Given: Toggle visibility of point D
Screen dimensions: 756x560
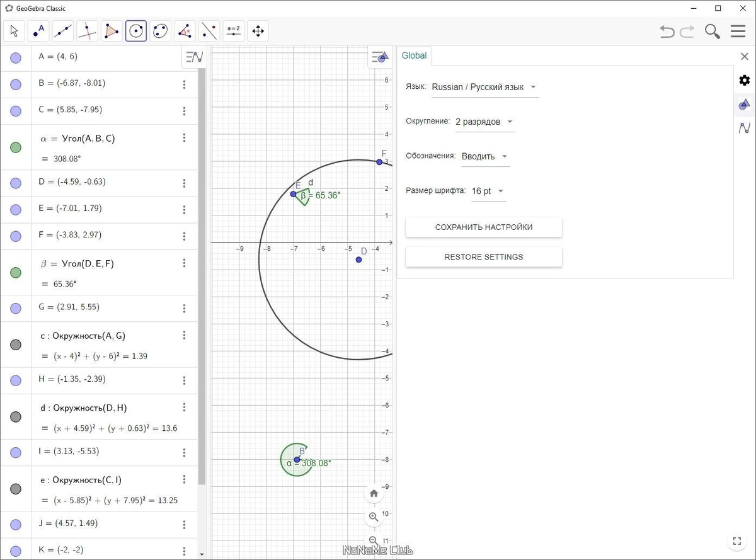Looking at the screenshot, I should tap(16, 183).
